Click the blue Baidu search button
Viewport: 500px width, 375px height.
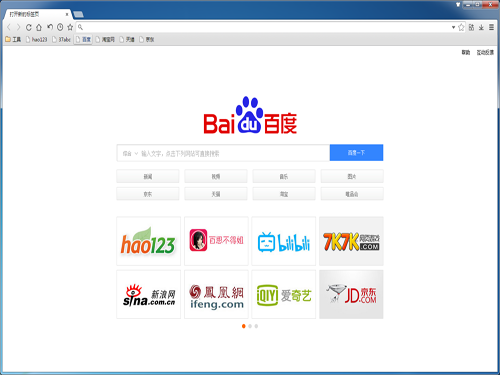click(x=356, y=153)
